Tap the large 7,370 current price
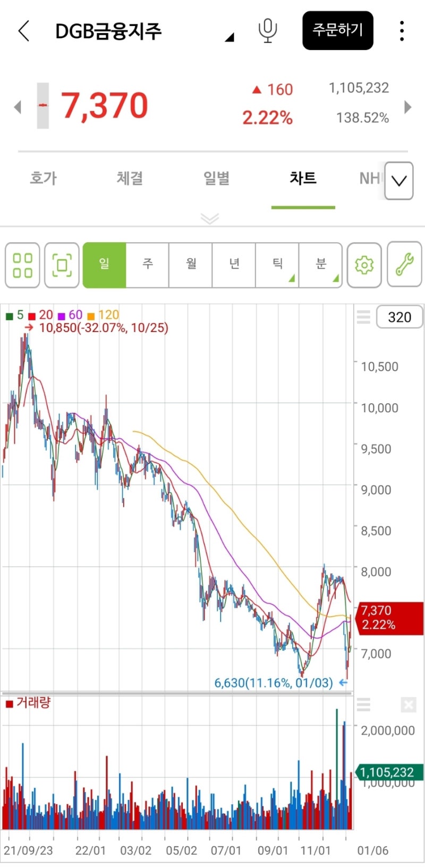This screenshot has width=425, height=868. pos(104,105)
